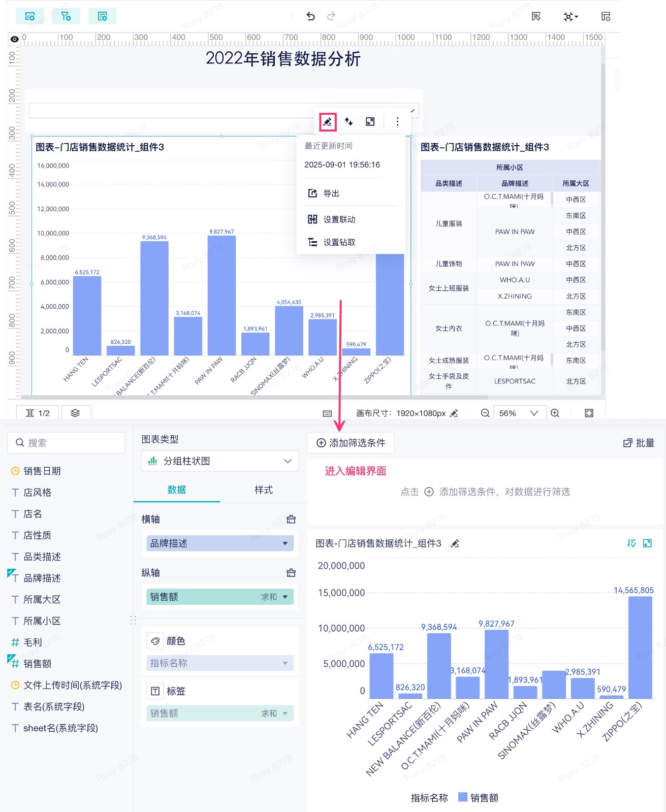Open the 分组柱状图 chart type dropdown
This screenshot has height=812, width=666.
pyautogui.click(x=220, y=461)
